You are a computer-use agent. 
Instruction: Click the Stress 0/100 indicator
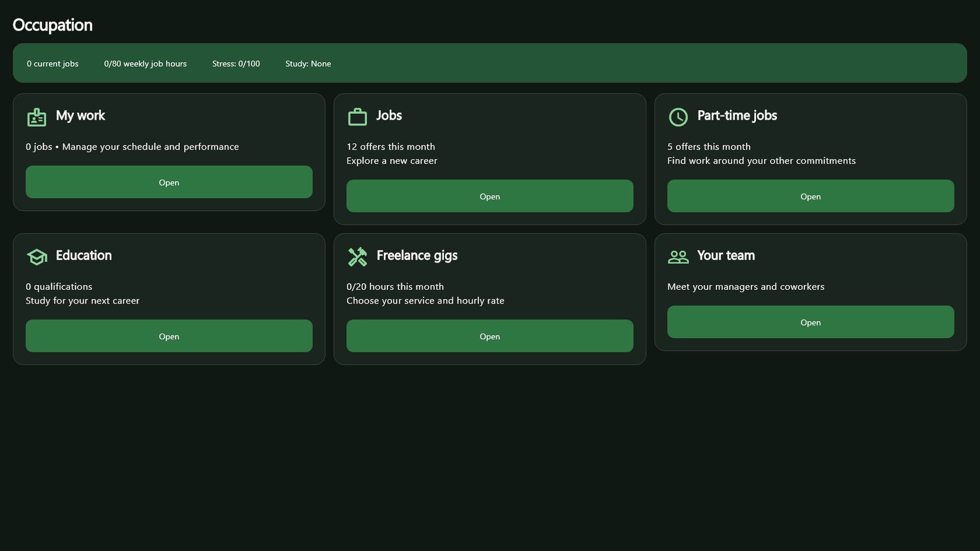click(236, 64)
